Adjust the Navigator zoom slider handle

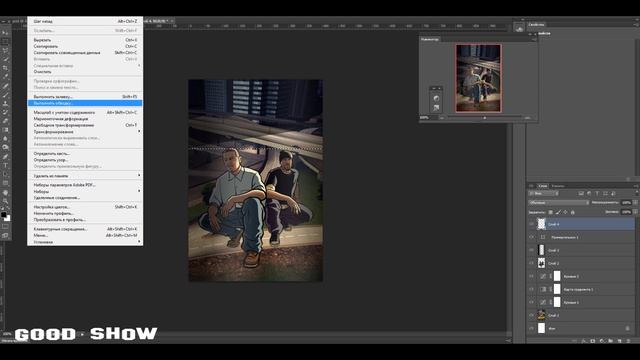pyautogui.click(x=484, y=118)
